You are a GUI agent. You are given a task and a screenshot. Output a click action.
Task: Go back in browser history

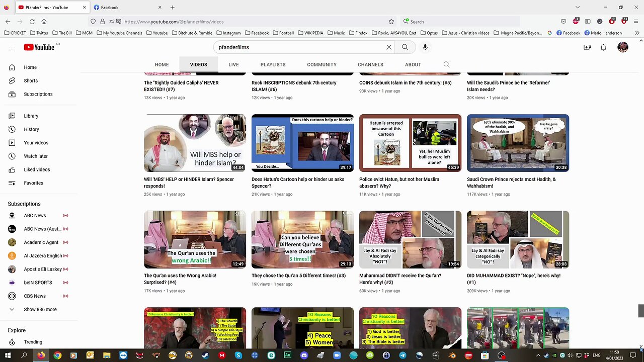[x=8, y=22]
